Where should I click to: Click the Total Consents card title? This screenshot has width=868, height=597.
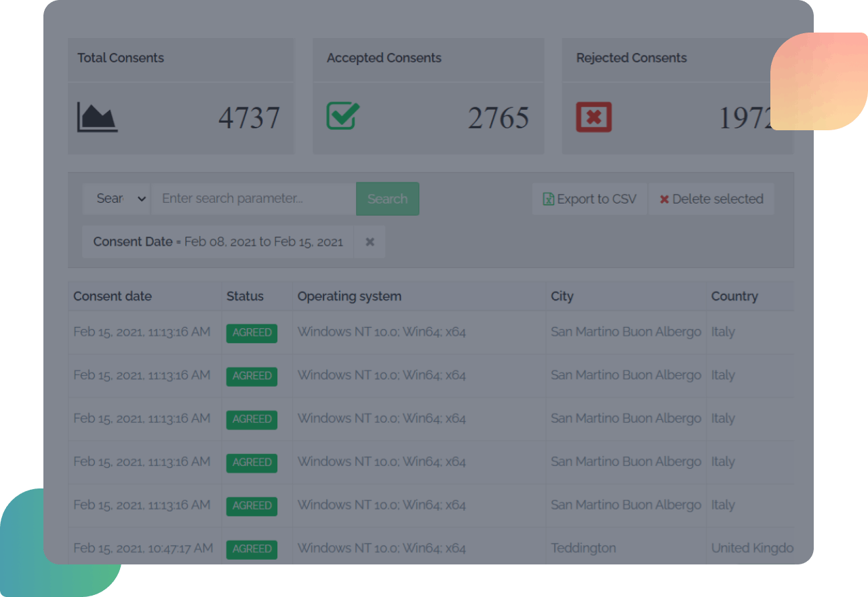[x=121, y=58]
